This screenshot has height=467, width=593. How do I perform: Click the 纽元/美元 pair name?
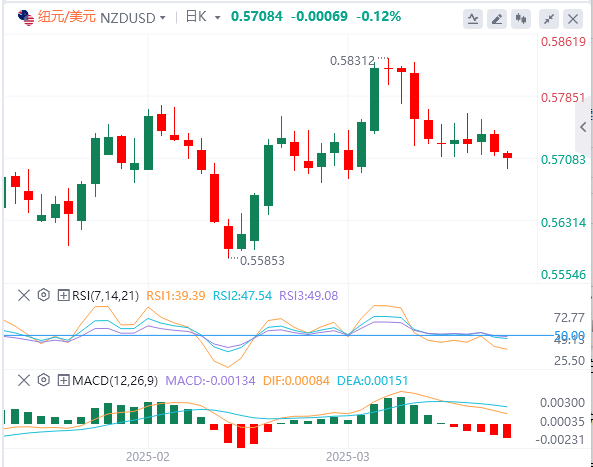click(x=67, y=17)
